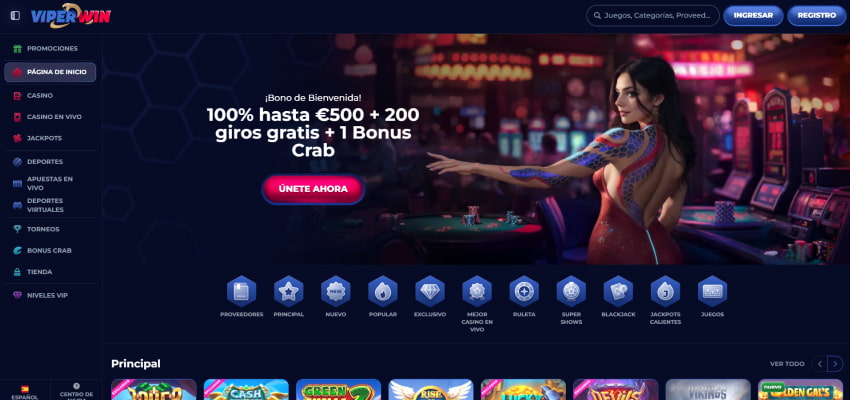
Task: Click the Únete Ahora banner button
Action: pyautogui.click(x=313, y=189)
